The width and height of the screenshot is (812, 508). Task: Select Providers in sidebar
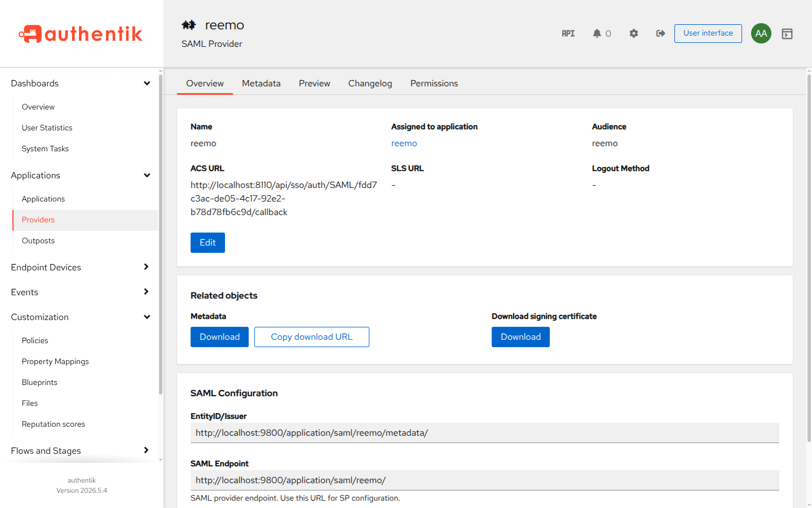point(85,220)
